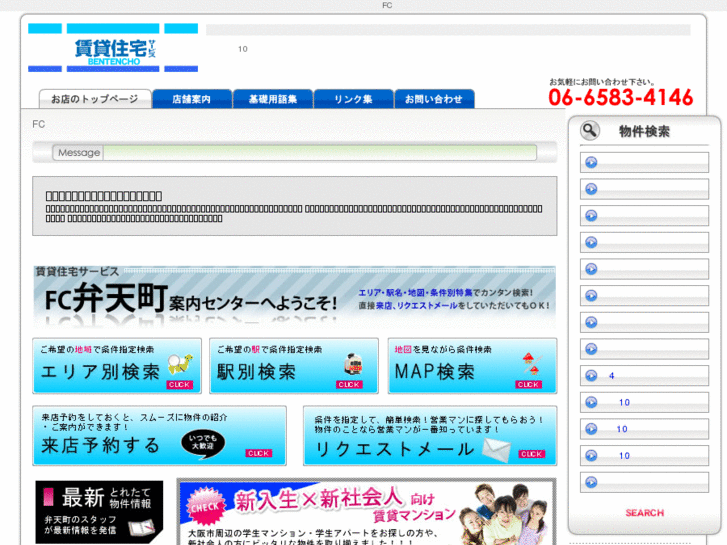727x545 pixels.
Task: Click the blue 来店、リクエストメール text in banner
Action: (x=416, y=306)
